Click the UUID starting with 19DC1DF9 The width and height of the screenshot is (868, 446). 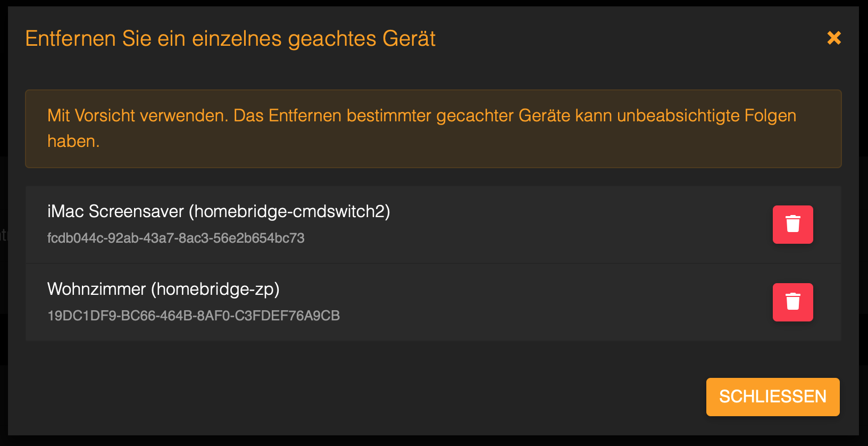pos(193,316)
